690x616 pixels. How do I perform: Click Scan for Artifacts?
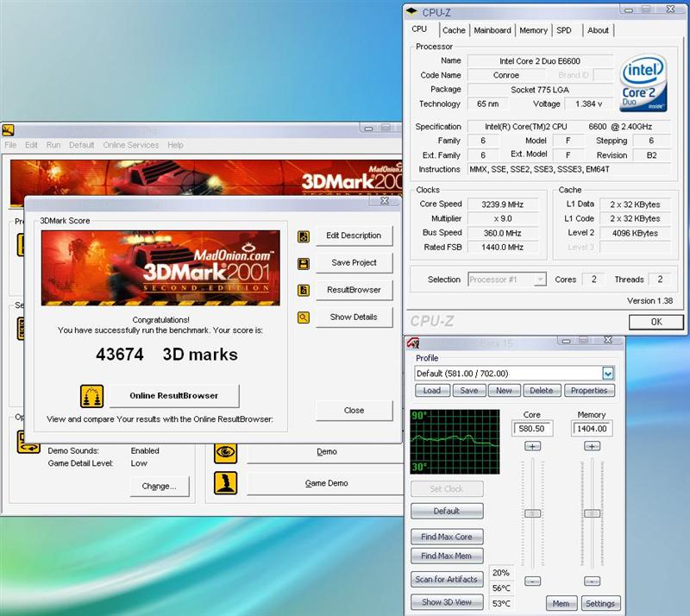click(447, 580)
